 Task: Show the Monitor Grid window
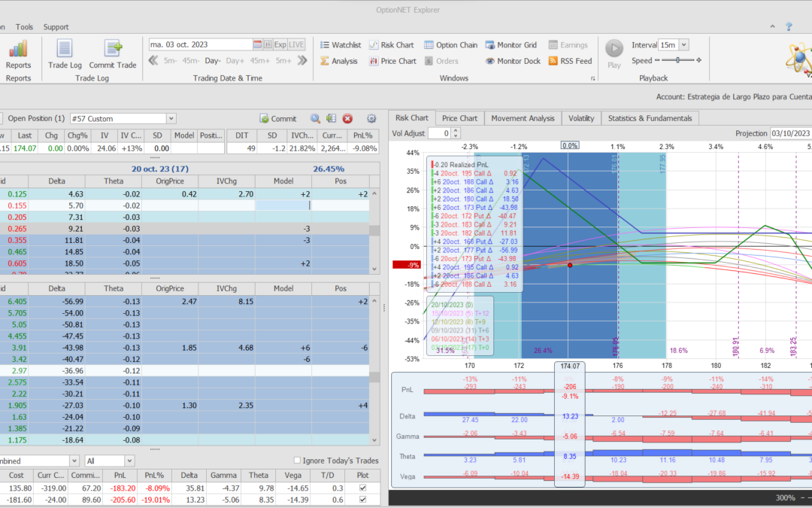tap(511, 45)
